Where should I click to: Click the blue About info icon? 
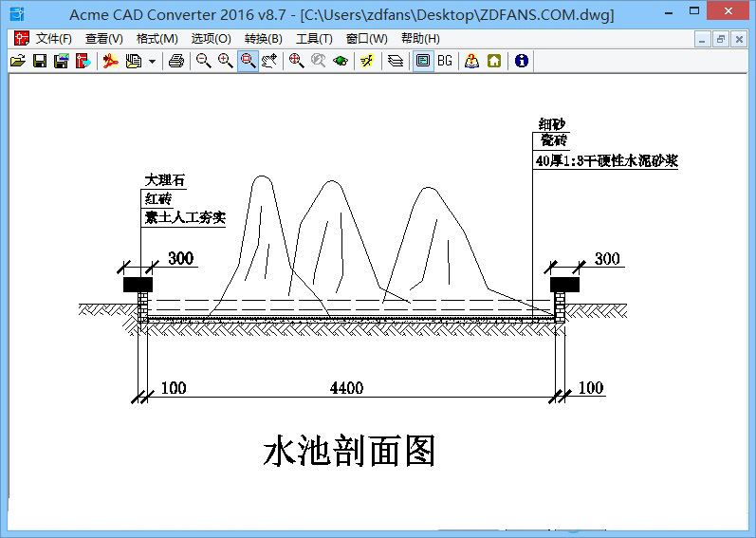tap(521, 61)
